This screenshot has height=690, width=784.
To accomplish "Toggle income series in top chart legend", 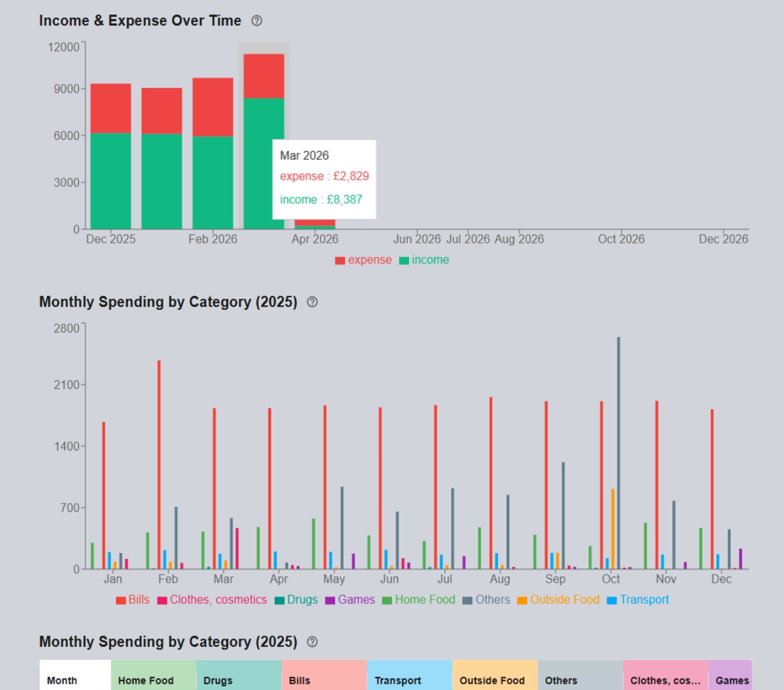I will 424,260.
